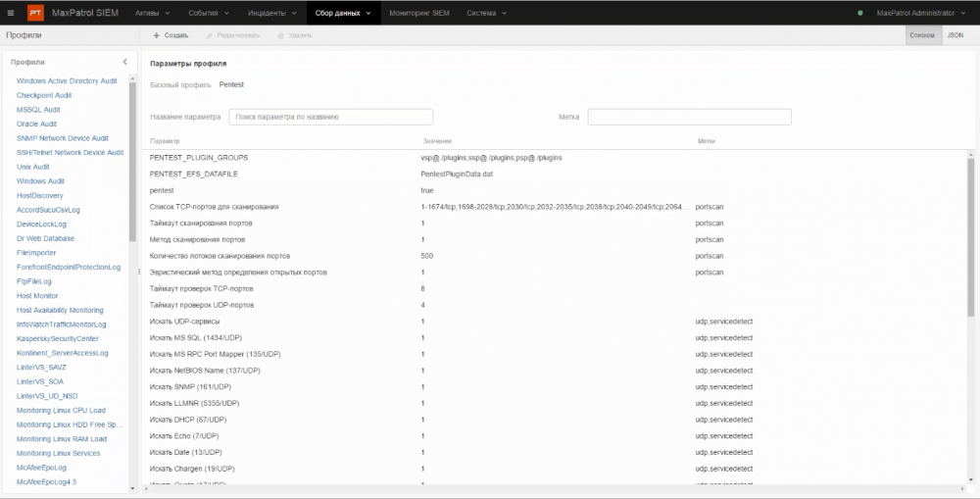This screenshot has width=980, height=499.
Task: Switch view to JSON mode
Action: point(955,34)
